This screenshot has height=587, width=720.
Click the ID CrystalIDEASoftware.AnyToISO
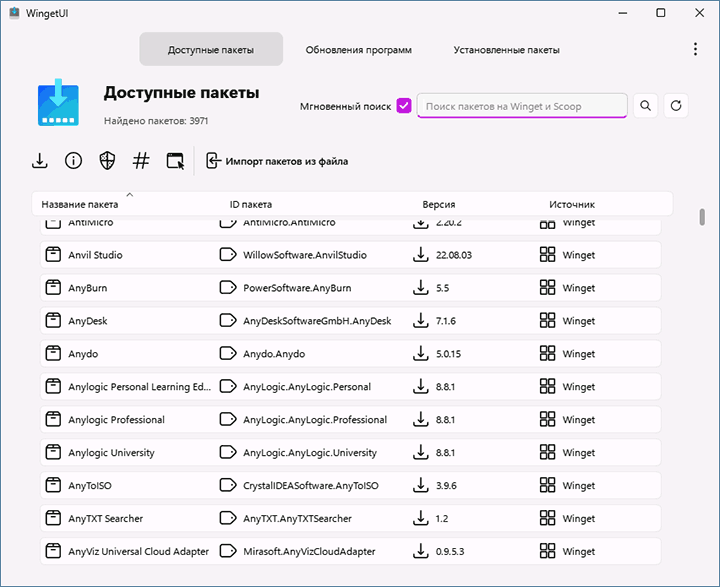tap(311, 485)
